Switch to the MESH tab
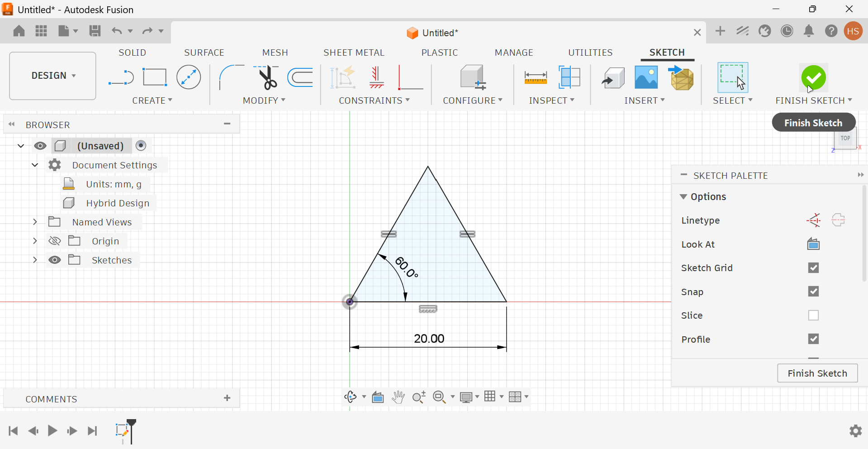The image size is (868, 449). coord(275,53)
